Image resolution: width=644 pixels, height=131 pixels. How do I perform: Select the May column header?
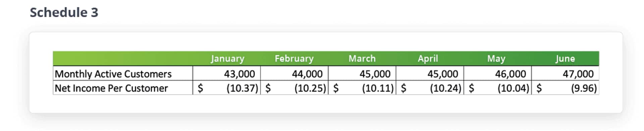496,59
